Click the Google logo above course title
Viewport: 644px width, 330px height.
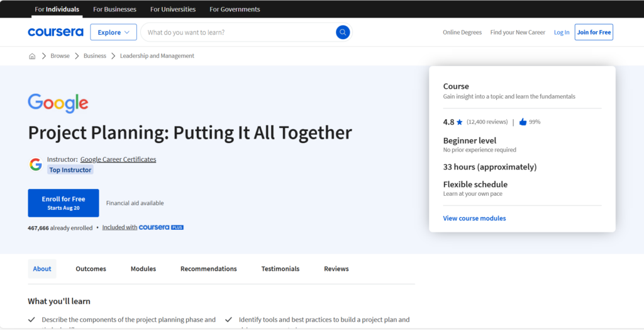[58, 103]
